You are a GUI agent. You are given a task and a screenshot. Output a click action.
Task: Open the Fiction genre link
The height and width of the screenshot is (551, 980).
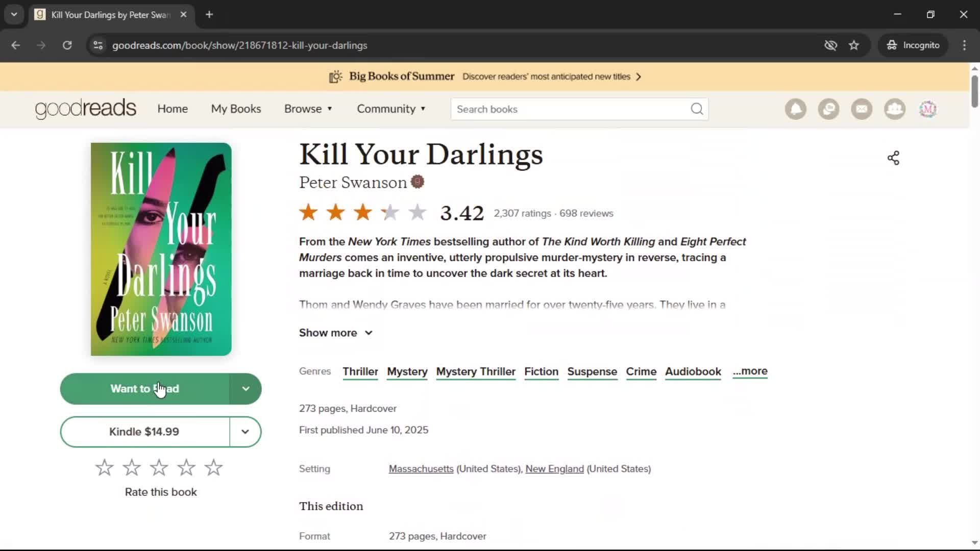(542, 371)
